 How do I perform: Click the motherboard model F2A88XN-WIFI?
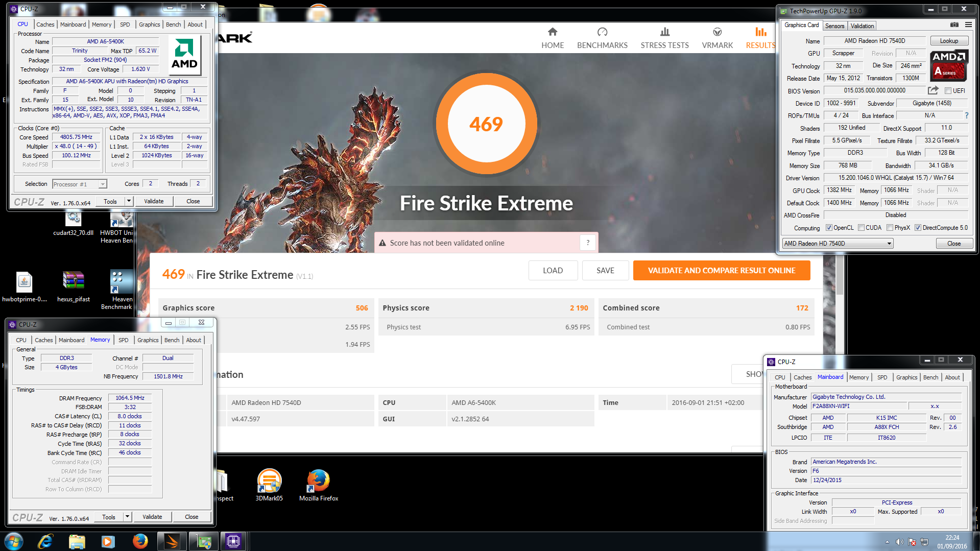(x=859, y=406)
